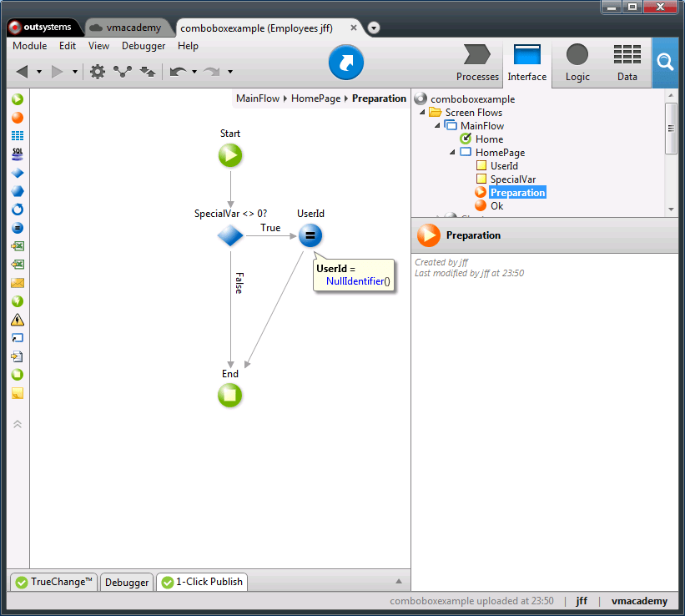Switch to the Data layer
685x616 pixels.
pyautogui.click(x=627, y=63)
